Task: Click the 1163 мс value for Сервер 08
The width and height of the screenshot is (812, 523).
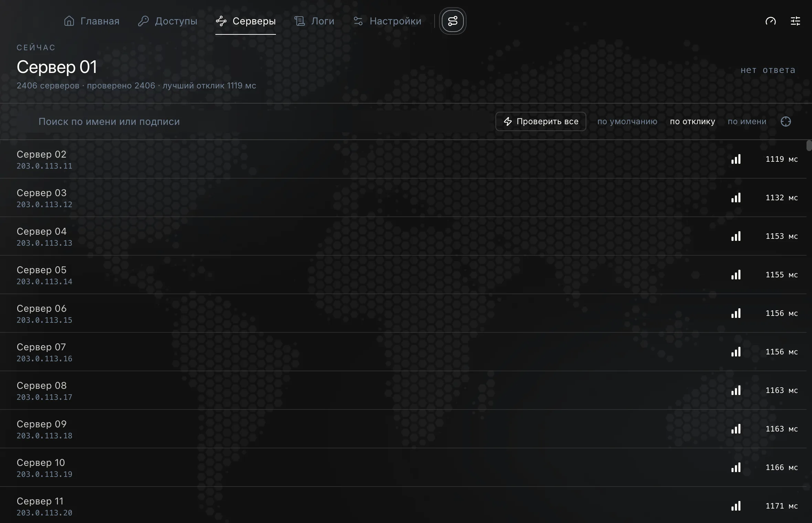Action: pyautogui.click(x=781, y=390)
